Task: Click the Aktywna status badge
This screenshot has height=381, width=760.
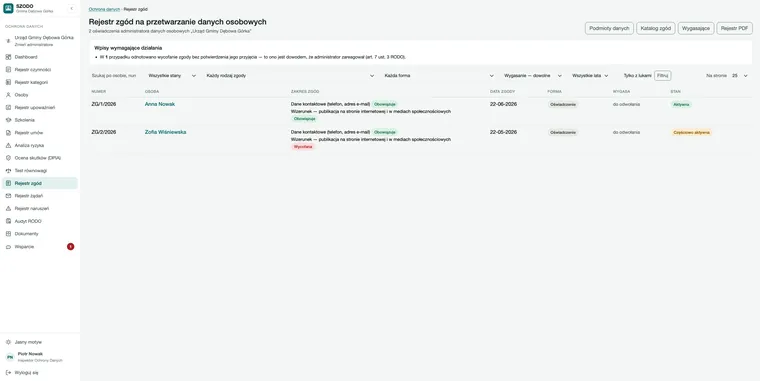Action: 681,105
